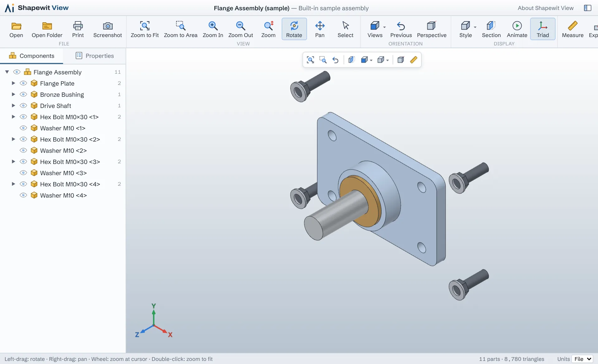
Task: Select Zoom to Fit in the ribbon
Action: tap(145, 29)
